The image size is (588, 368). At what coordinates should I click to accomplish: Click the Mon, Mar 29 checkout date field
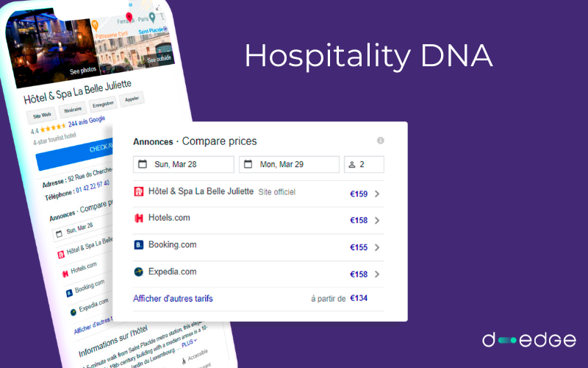click(x=289, y=164)
